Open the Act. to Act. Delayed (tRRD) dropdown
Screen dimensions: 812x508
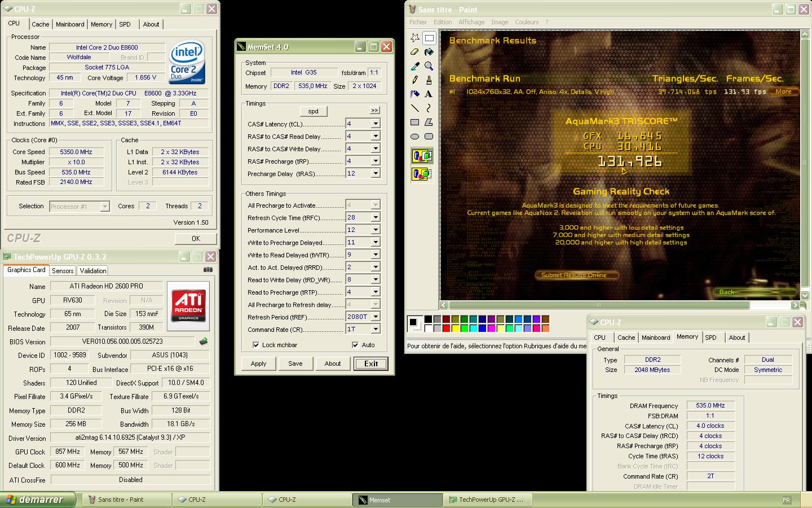[x=375, y=267]
